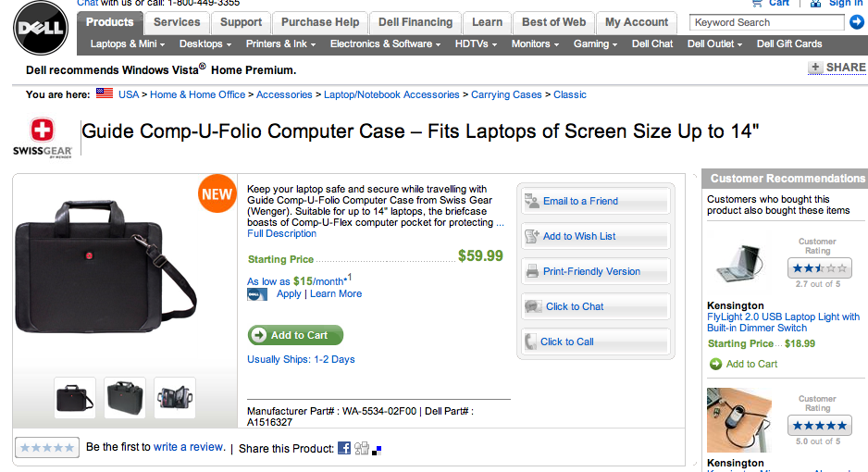Image resolution: width=868 pixels, height=472 pixels.
Task: Open the Dell Financing tab
Action: pos(415,23)
